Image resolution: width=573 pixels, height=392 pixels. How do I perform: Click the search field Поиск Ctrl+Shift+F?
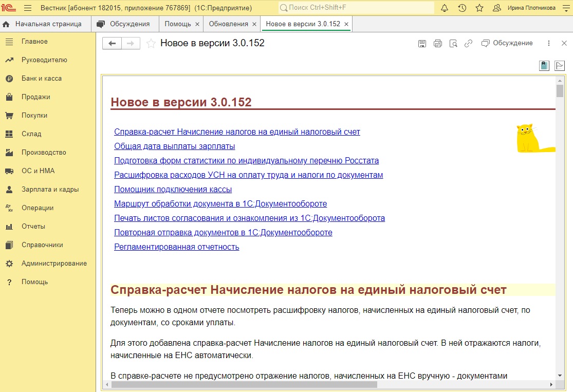[356, 8]
